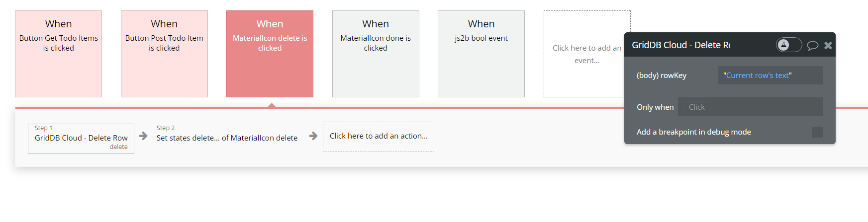Viewport: 868px width, 222px height.
Task: Enable the debug mode breakpoint checkbox
Action: 817,132
